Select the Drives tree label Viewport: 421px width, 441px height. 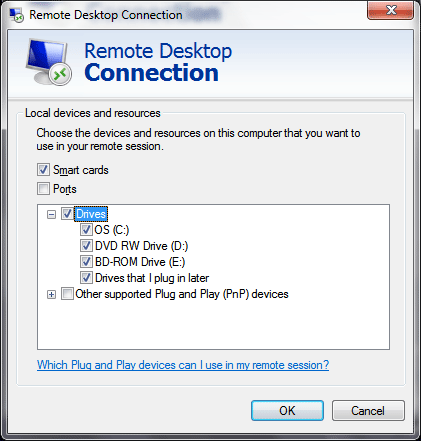click(x=91, y=214)
